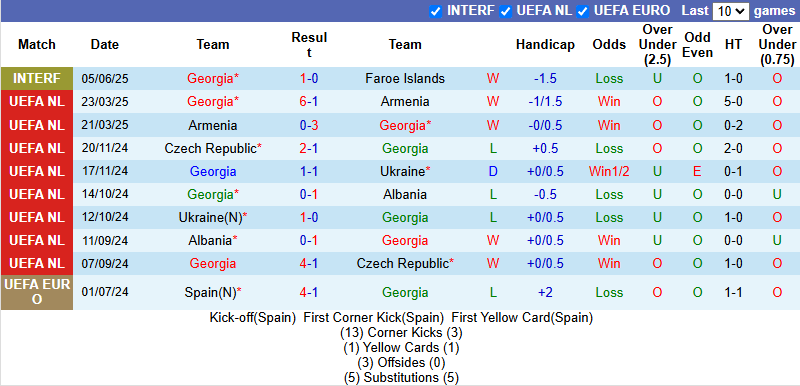
Task: Click the 6-1 result against Armenia
Action: click(309, 101)
